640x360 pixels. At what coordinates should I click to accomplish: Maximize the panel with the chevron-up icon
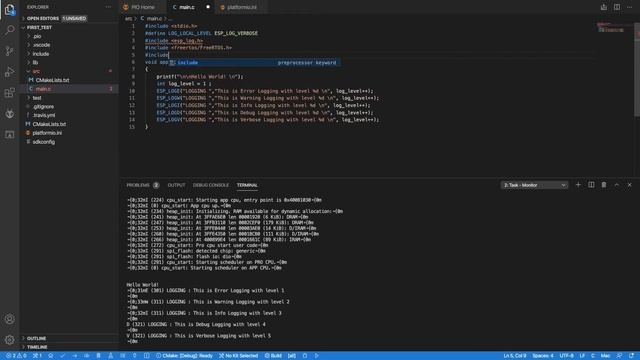[x=617, y=185]
